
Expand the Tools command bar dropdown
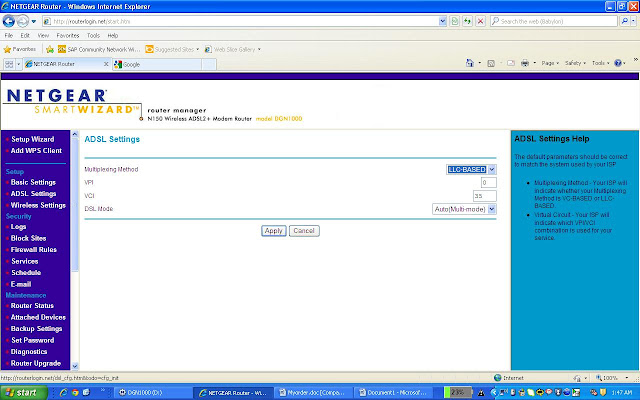600,63
